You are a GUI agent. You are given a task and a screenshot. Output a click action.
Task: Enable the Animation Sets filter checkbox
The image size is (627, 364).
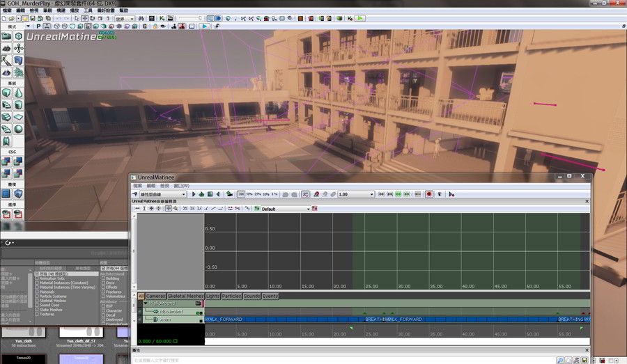click(37, 278)
